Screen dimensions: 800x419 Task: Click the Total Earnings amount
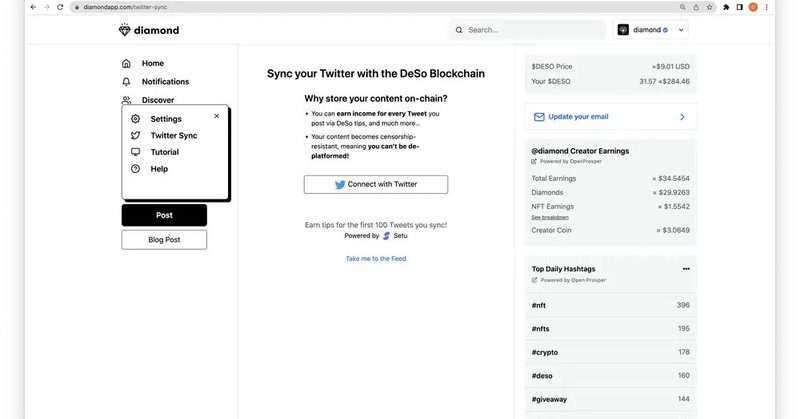click(x=671, y=179)
